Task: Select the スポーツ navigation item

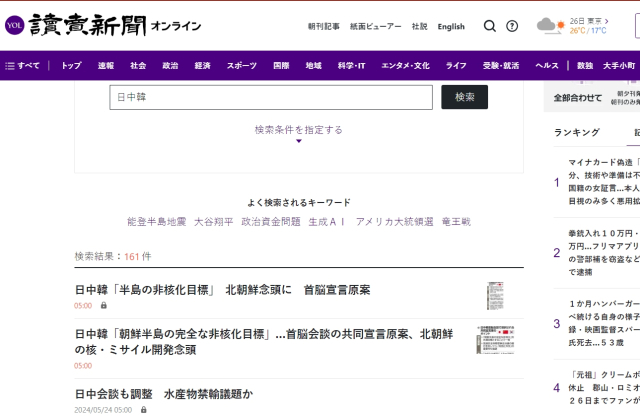Action: (x=242, y=65)
